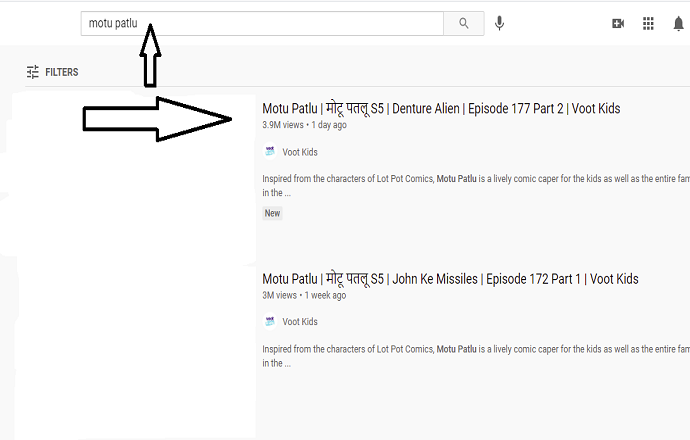Open the YouTube apps grid icon

tap(648, 23)
